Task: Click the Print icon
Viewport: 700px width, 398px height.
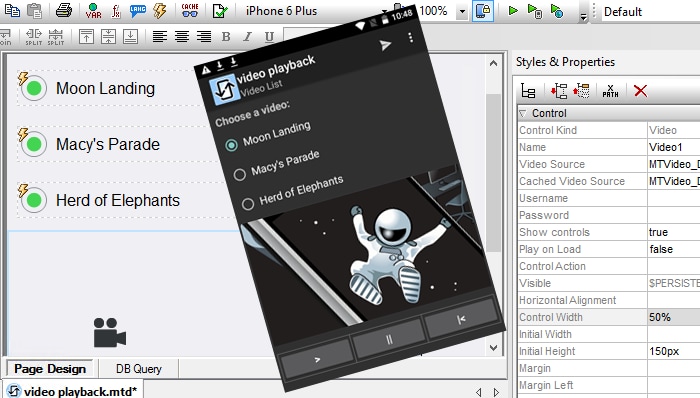Action: point(64,10)
